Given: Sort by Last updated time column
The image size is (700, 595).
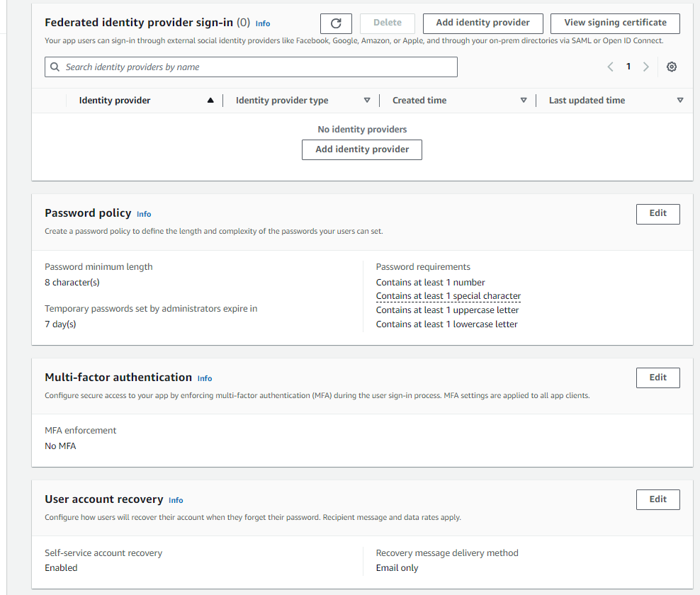Looking at the screenshot, I should click(x=680, y=101).
